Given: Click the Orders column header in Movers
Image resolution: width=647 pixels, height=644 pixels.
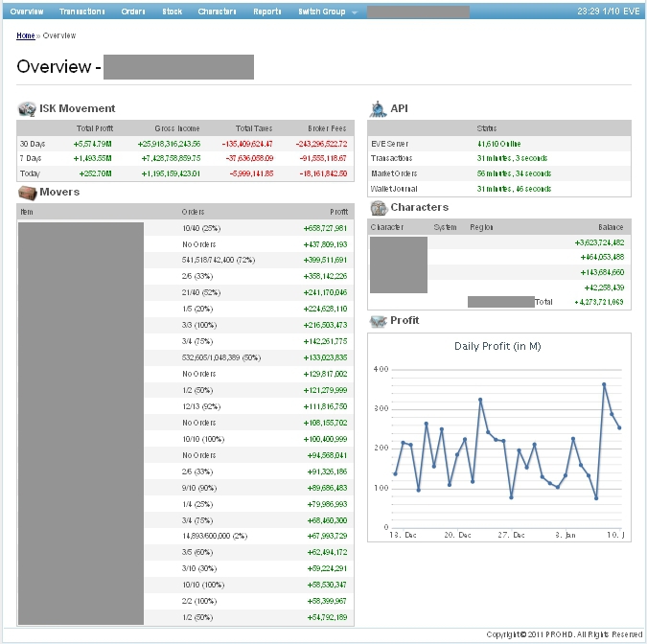Looking at the screenshot, I should tap(193, 211).
